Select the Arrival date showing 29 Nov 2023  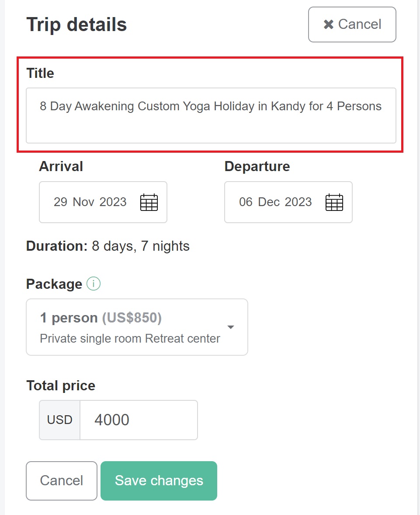tap(90, 202)
